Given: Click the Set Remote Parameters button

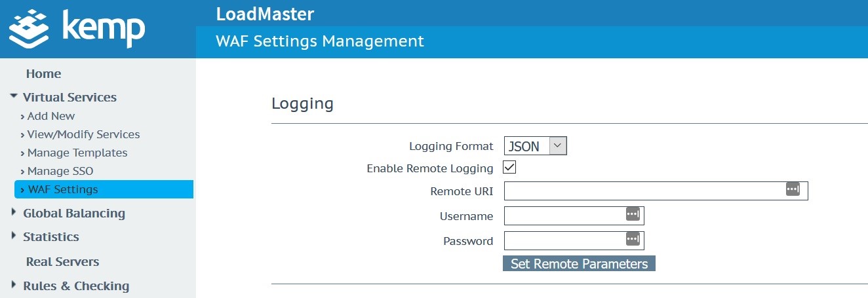Looking at the screenshot, I should pos(579,264).
